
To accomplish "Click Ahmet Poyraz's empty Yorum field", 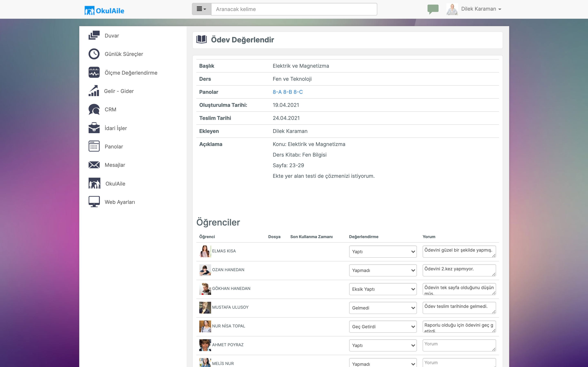I will click(x=459, y=345).
